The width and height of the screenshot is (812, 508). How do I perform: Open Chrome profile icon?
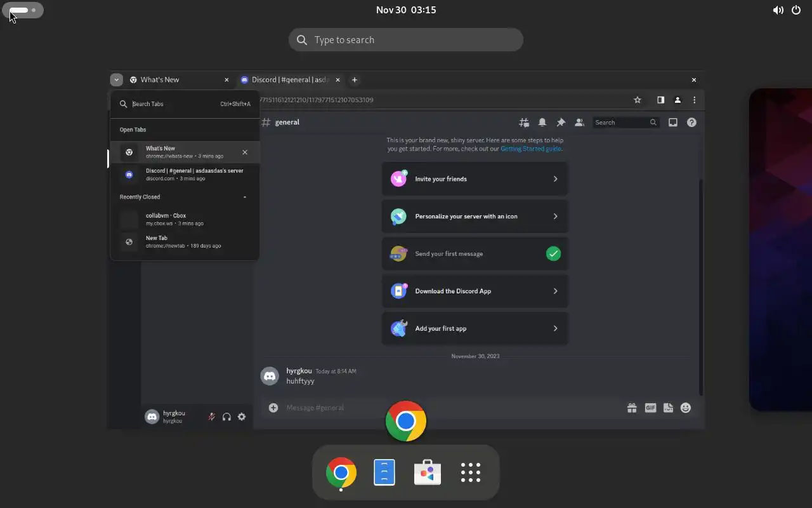click(678, 100)
